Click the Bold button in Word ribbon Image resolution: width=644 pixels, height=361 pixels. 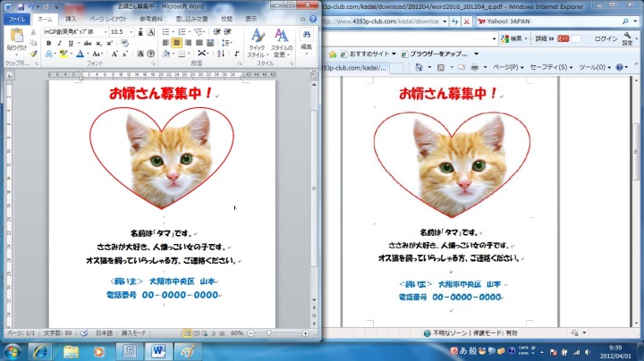(47, 43)
